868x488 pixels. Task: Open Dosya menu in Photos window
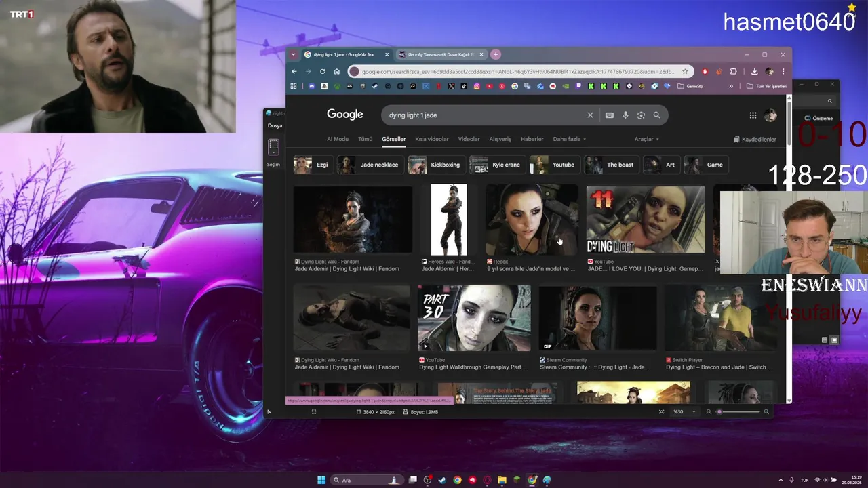275,125
